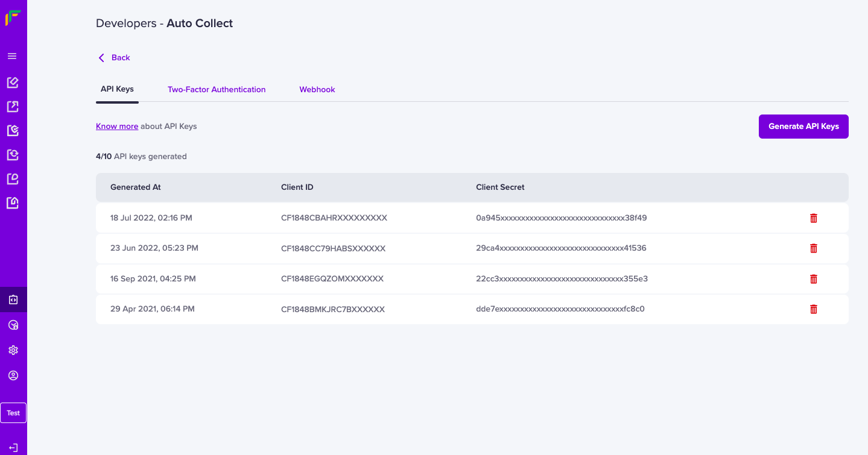Click the Cashfree logo at top left
Viewport: 868px width, 455px height.
(13, 17)
